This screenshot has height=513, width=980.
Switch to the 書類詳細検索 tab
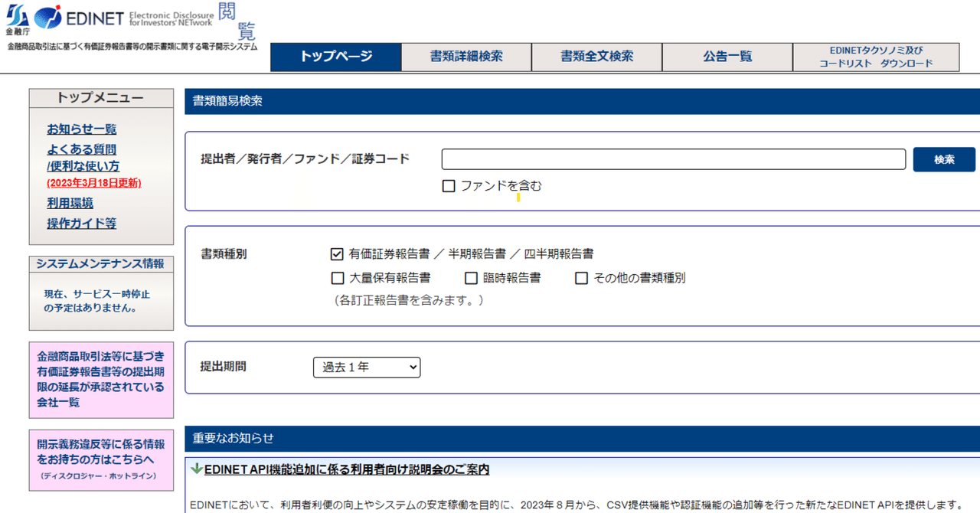pyautogui.click(x=465, y=57)
